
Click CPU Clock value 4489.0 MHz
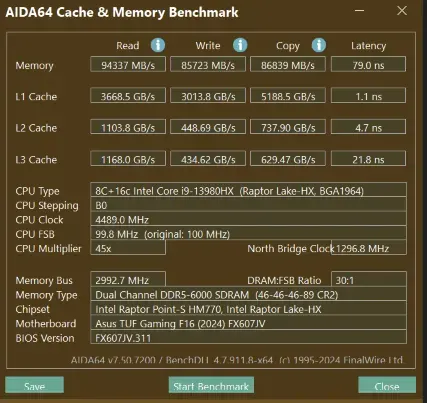248,219
